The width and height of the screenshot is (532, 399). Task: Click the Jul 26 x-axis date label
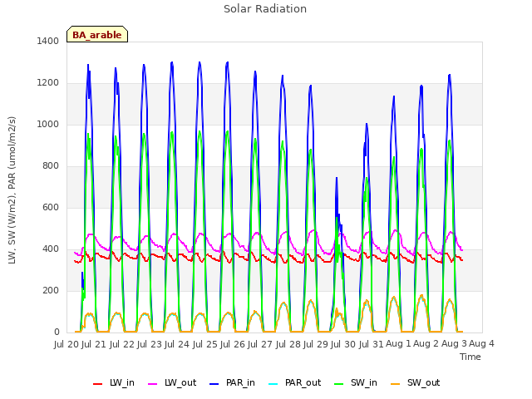point(233,344)
